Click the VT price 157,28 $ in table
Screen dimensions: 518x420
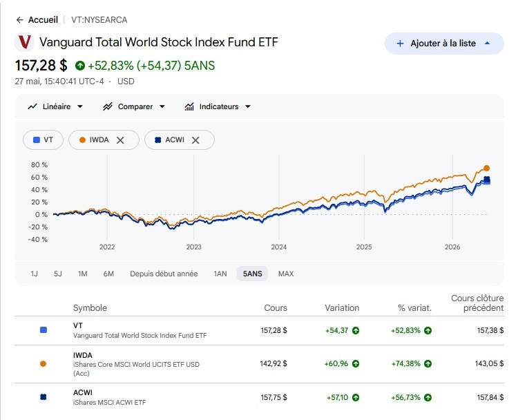(x=274, y=330)
